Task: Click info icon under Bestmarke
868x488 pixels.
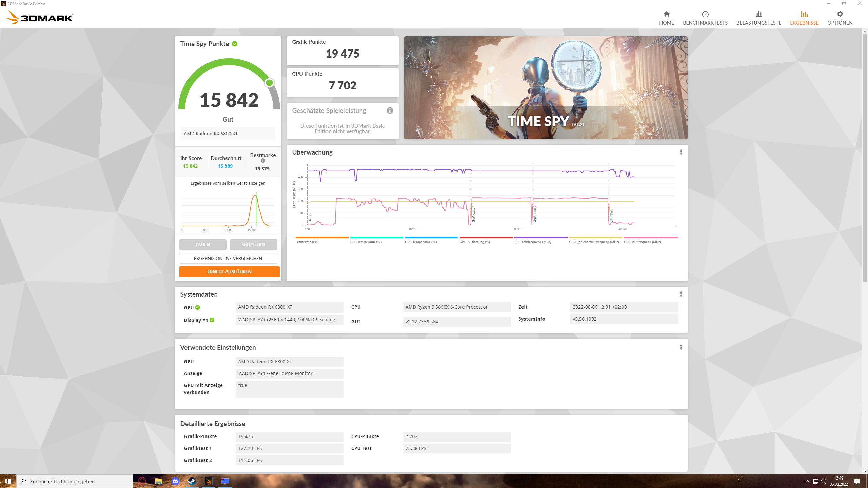Action: tap(263, 161)
